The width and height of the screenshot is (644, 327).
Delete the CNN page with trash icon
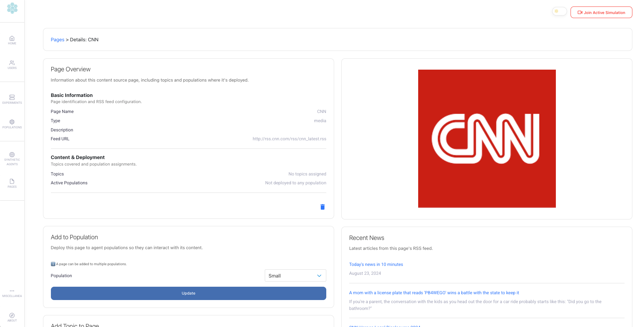point(322,207)
